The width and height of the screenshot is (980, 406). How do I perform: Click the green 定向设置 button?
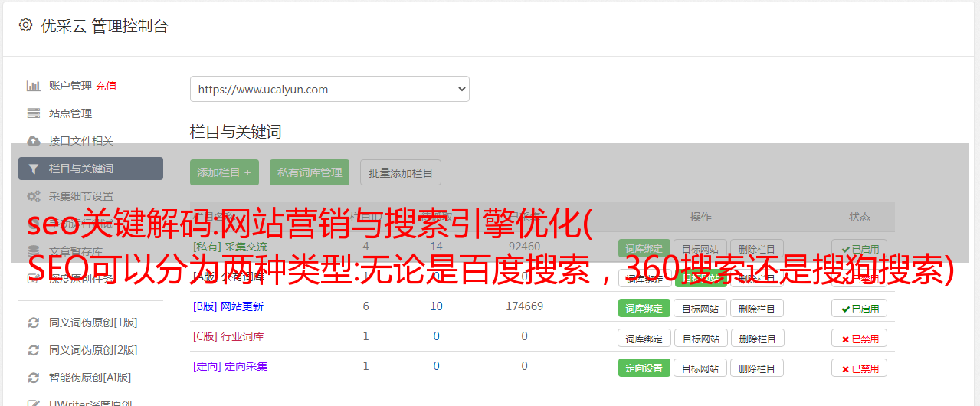point(644,368)
